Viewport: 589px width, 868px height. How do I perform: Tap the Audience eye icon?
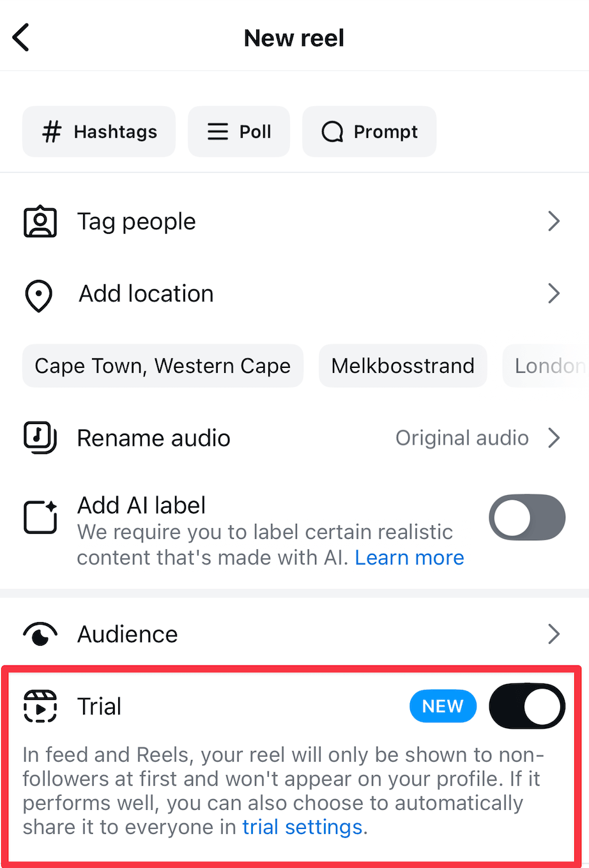(40, 634)
